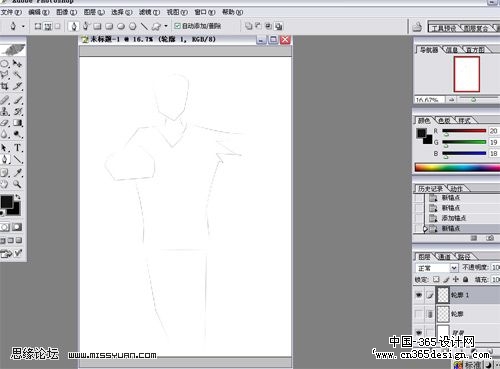
Task: Set history brush source beside 添加锚点
Action: click(419, 218)
